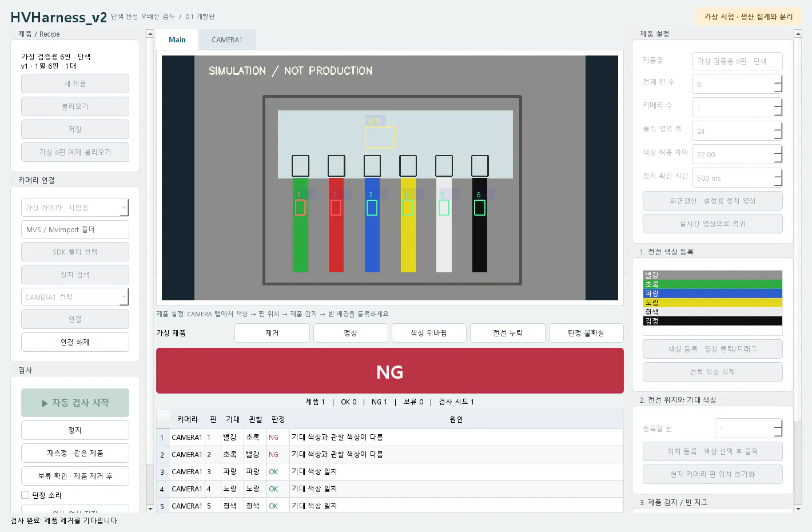This screenshot has width=812, height=532.
Task: Click the 정지 확인 시간 stepper
Action: pos(737,178)
